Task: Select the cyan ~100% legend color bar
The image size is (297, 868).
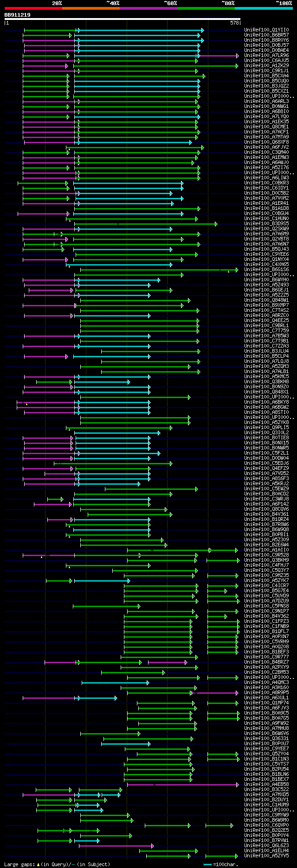Action: [264, 8]
